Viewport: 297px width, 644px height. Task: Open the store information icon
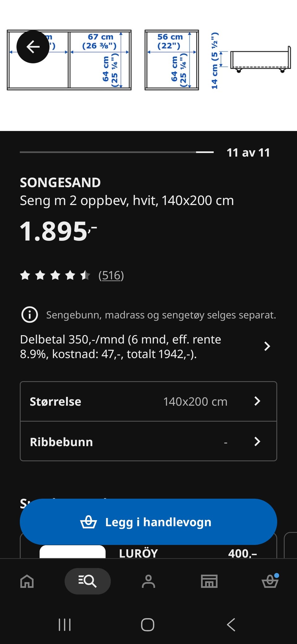209,581
